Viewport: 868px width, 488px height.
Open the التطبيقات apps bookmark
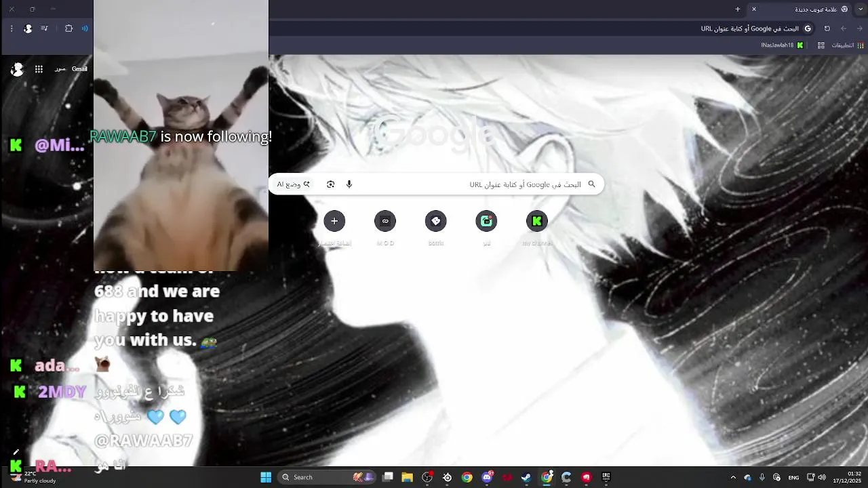pyautogui.click(x=848, y=45)
